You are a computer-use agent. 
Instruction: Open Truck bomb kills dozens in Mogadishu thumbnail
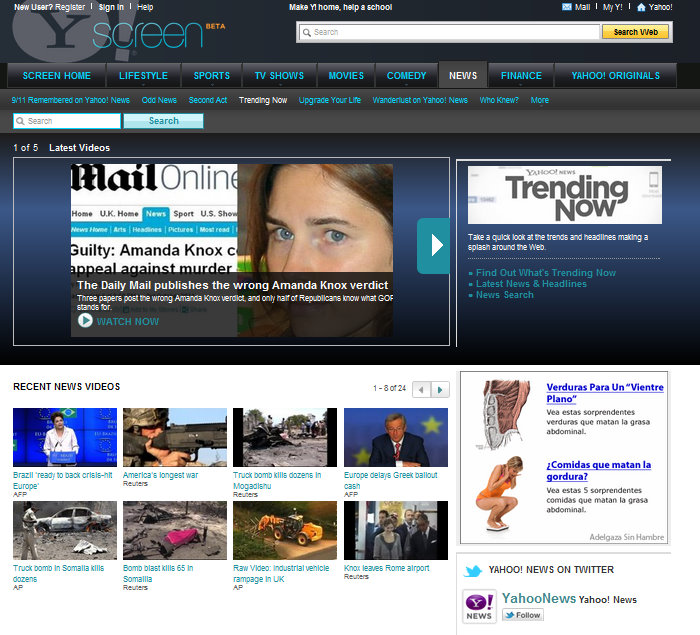pyautogui.click(x=285, y=437)
